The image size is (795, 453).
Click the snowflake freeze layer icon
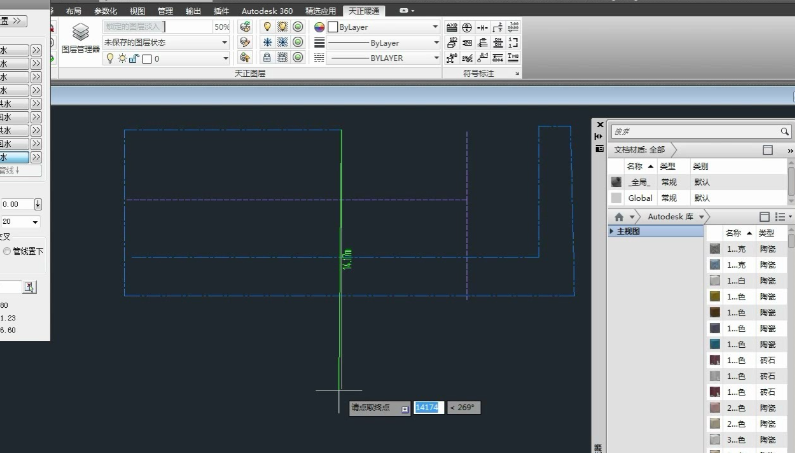pos(267,43)
